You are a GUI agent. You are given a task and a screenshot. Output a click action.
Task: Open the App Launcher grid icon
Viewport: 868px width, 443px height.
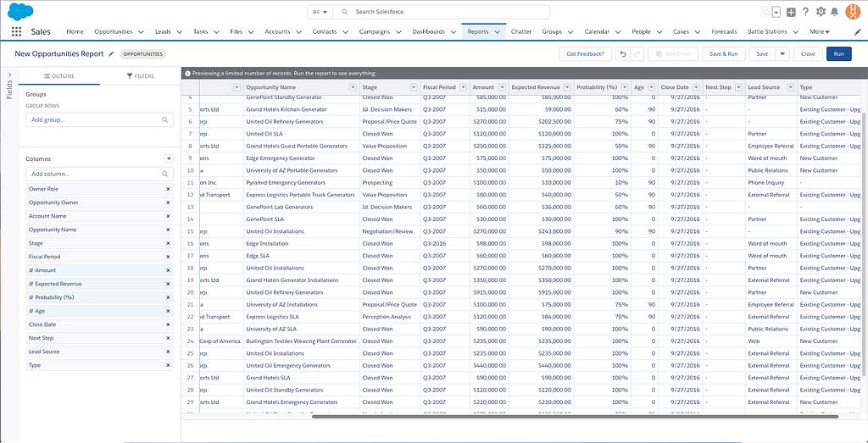pyautogui.click(x=17, y=31)
